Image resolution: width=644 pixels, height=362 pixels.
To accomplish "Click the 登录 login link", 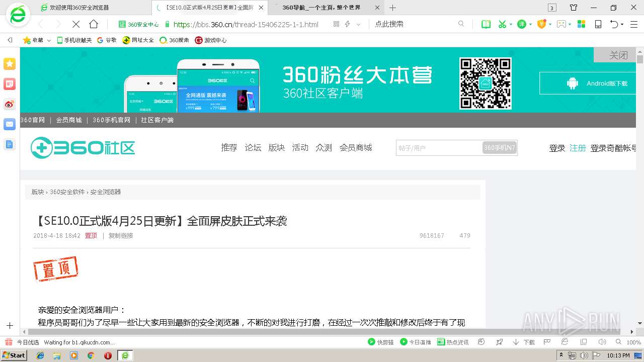I will click(x=557, y=148).
